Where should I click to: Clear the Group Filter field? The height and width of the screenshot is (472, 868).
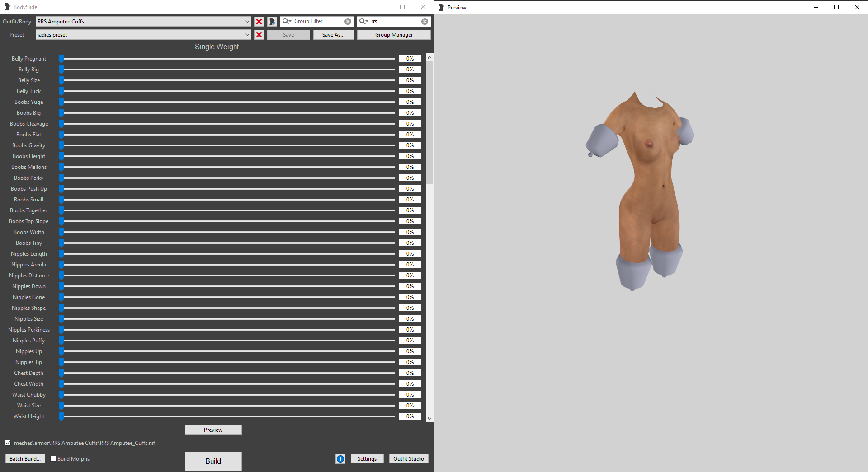tap(348, 21)
